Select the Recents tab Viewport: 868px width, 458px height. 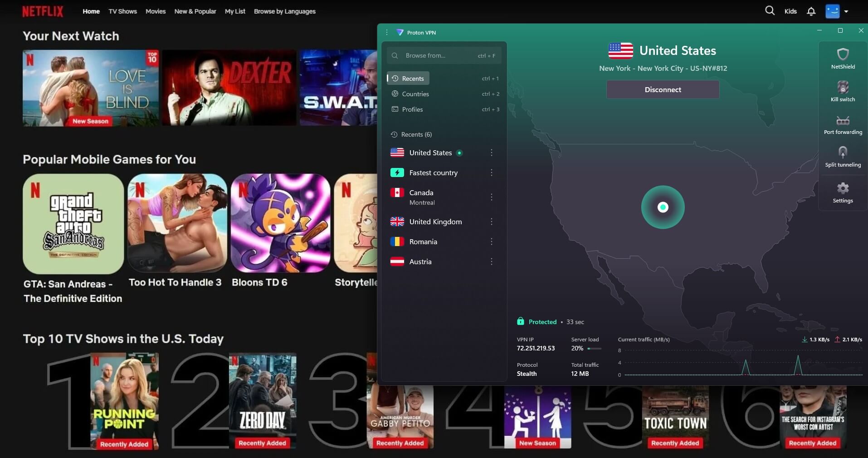[x=408, y=78]
